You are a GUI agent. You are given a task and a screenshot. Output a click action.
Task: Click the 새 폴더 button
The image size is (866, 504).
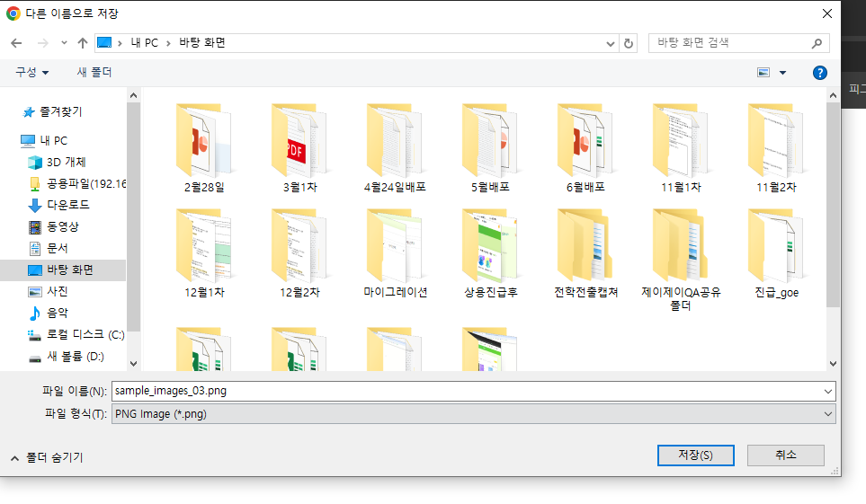(94, 72)
